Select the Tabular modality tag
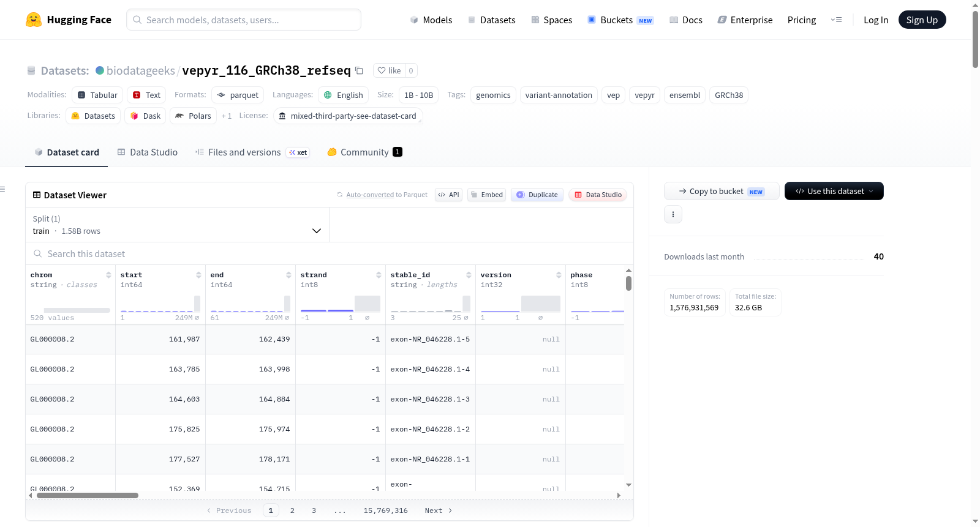 97,95
